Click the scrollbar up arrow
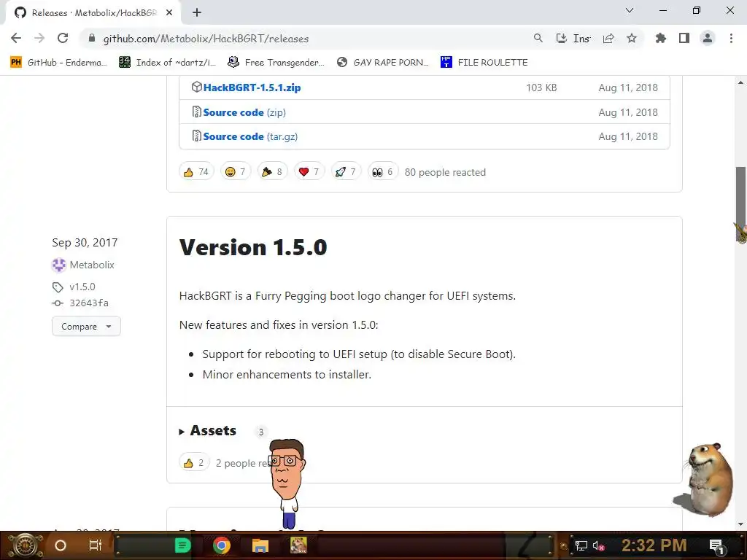The height and width of the screenshot is (560, 747). pos(741,82)
